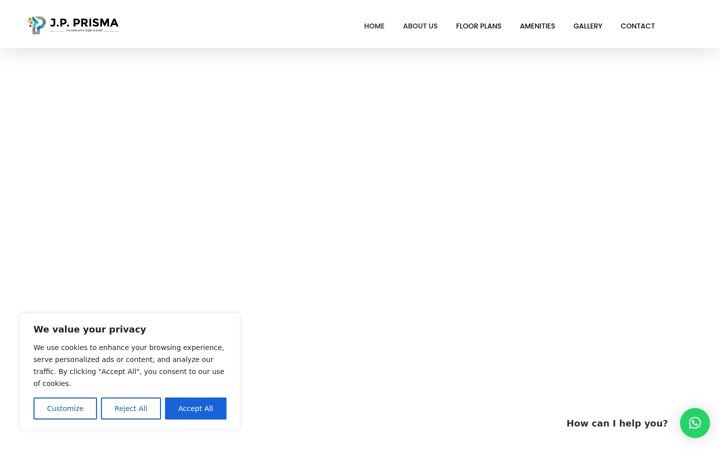Click the 'How can I help you?' label
The width and height of the screenshot is (720, 450).
[617, 423]
